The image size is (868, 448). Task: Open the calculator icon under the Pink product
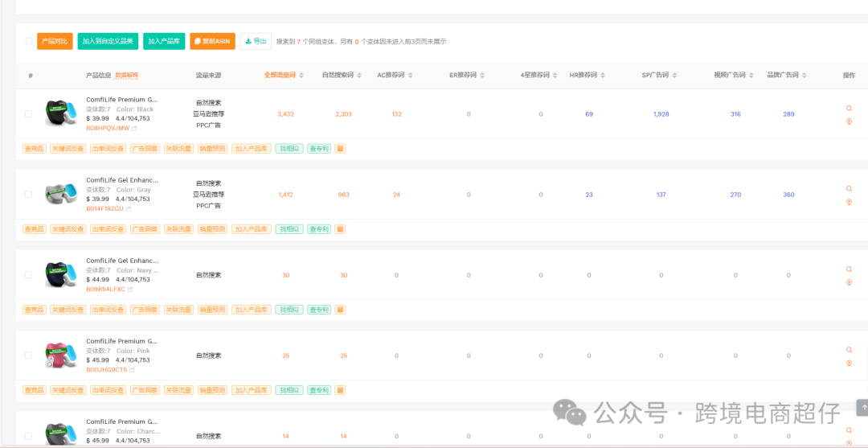pyautogui.click(x=340, y=390)
